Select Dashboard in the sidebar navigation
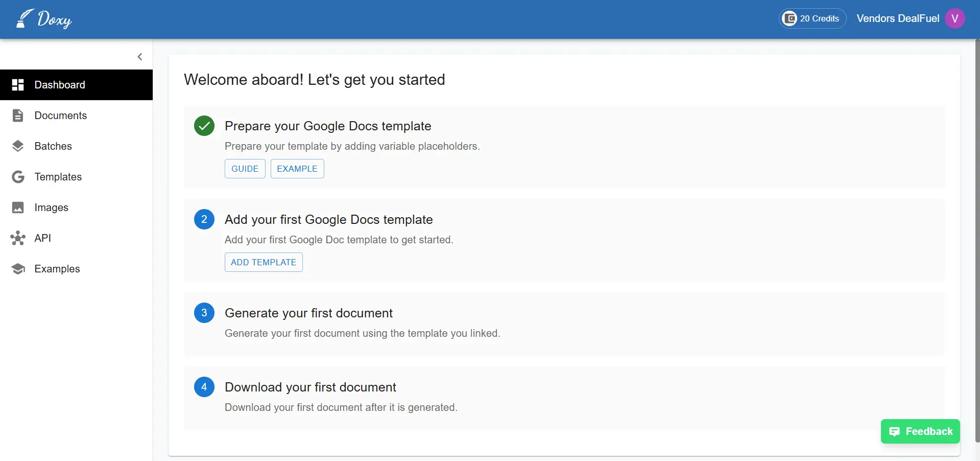Viewport: 980px width, 461px height. pyautogui.click(x=60, y=85)
